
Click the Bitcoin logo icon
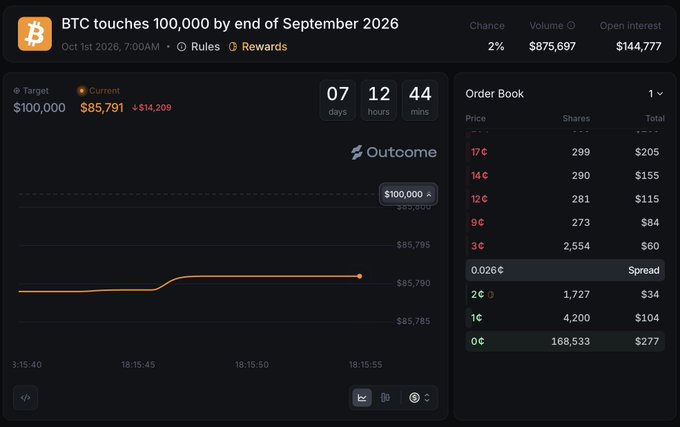(x=35, y=34)
